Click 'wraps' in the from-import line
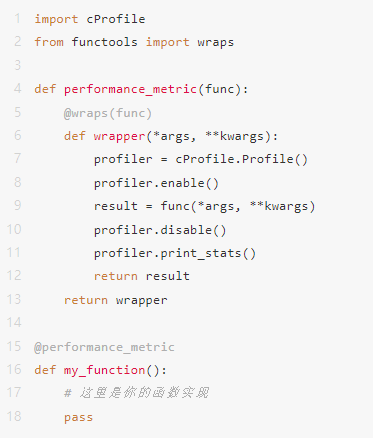 click(216, 42)
